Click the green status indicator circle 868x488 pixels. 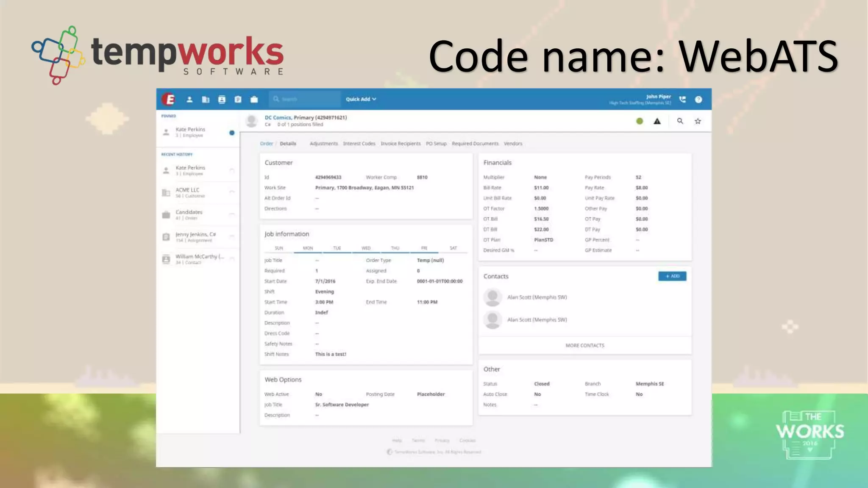[640, 121]
